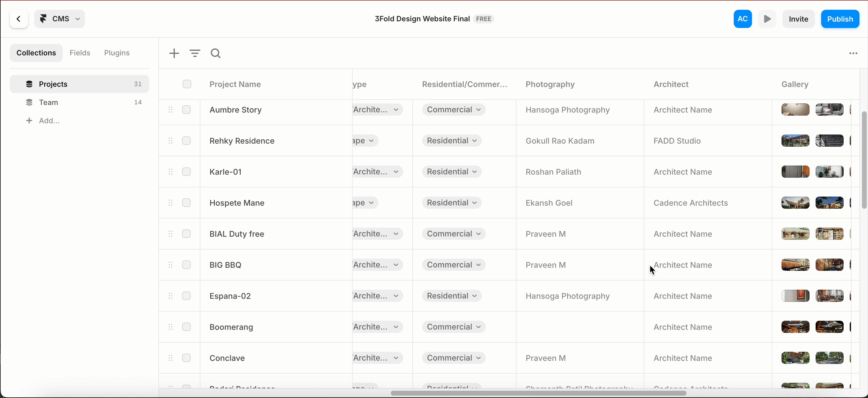Image resolution: width=868 pixels, height=398 pixels.
Task: Preview site with the play button
Action: point(767,19)
